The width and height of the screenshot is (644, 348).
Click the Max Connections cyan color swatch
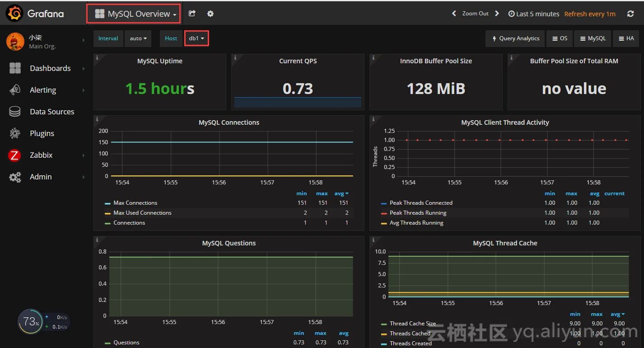point(107,203)
